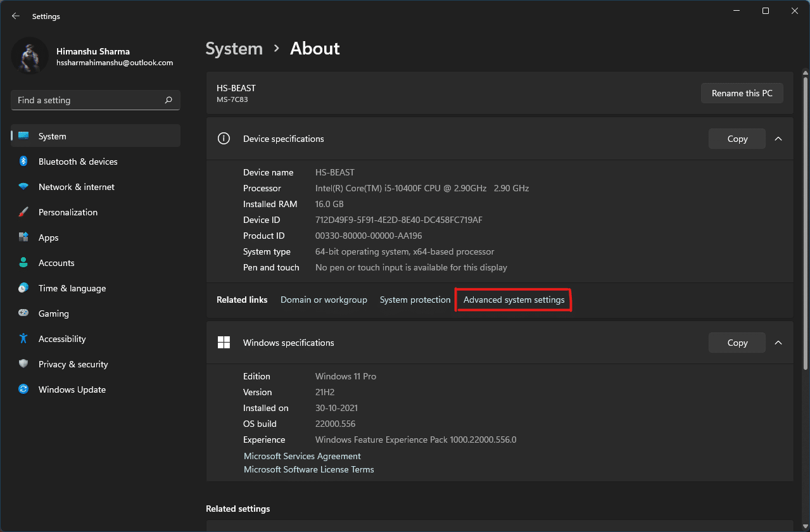Collapse the Device specifications section
Screen dimensions: 810x532
[x=778, y=139]
